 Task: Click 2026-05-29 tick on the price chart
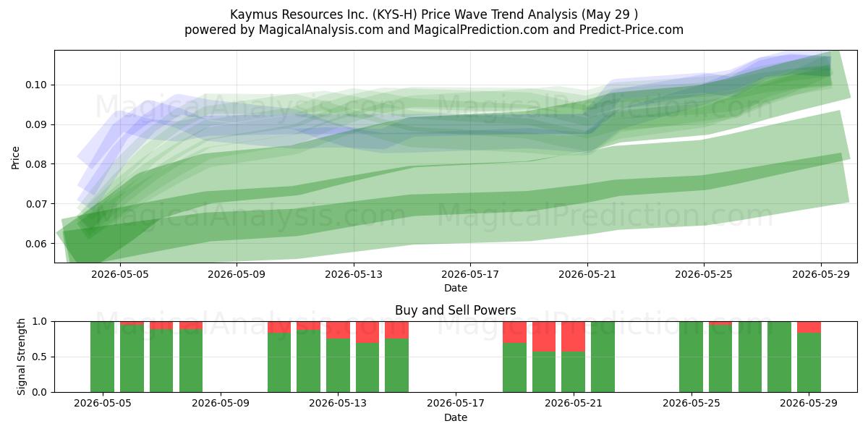[x=821, y=274]
